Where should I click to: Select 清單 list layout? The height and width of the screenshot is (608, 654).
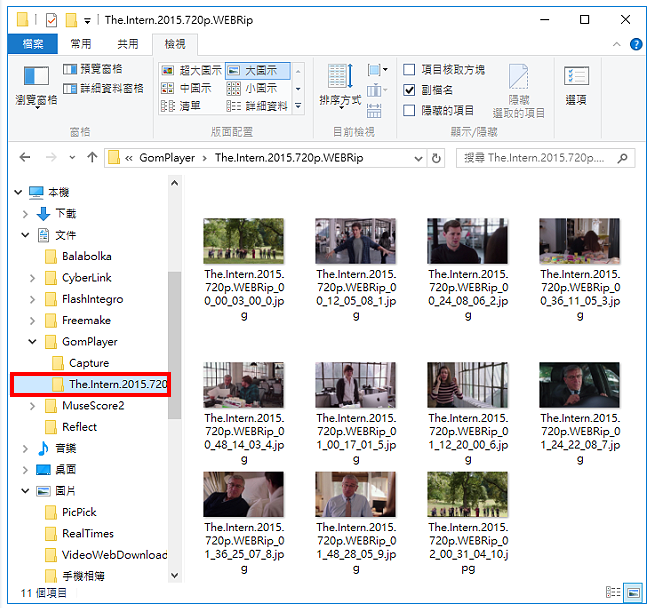click(x=181, y=106)
